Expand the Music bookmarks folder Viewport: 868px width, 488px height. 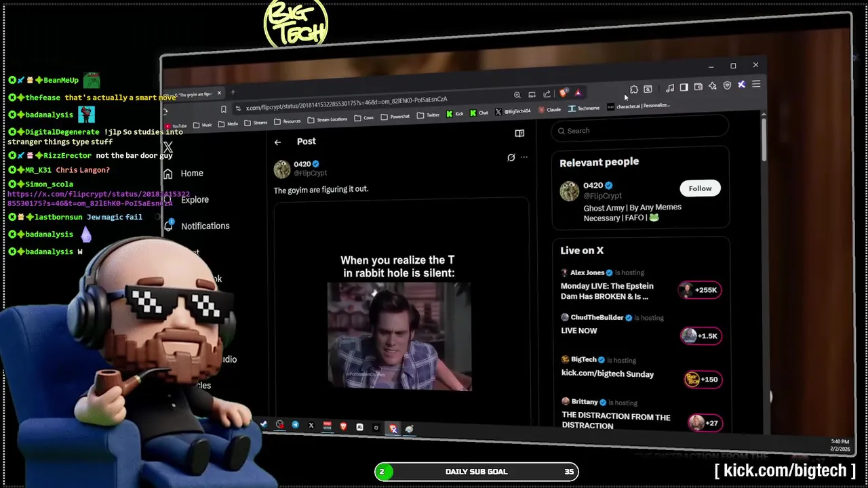(203, 125)
